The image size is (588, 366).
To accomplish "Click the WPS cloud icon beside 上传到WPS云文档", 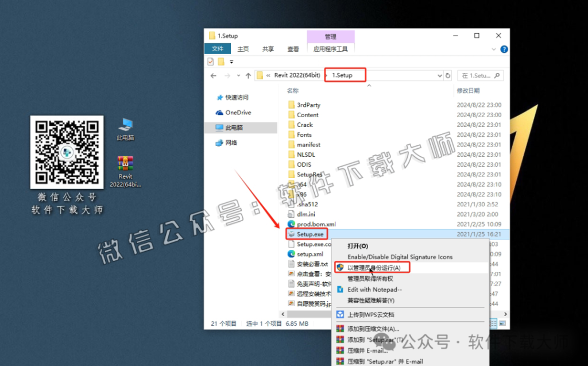I will click(341, 314).
